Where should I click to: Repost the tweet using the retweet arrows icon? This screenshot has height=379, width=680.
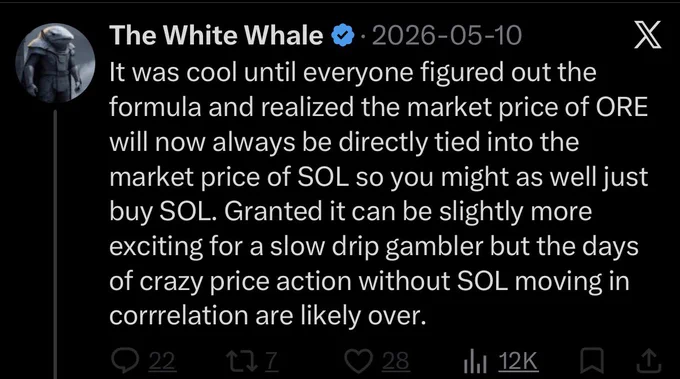(x=244, y=361)
